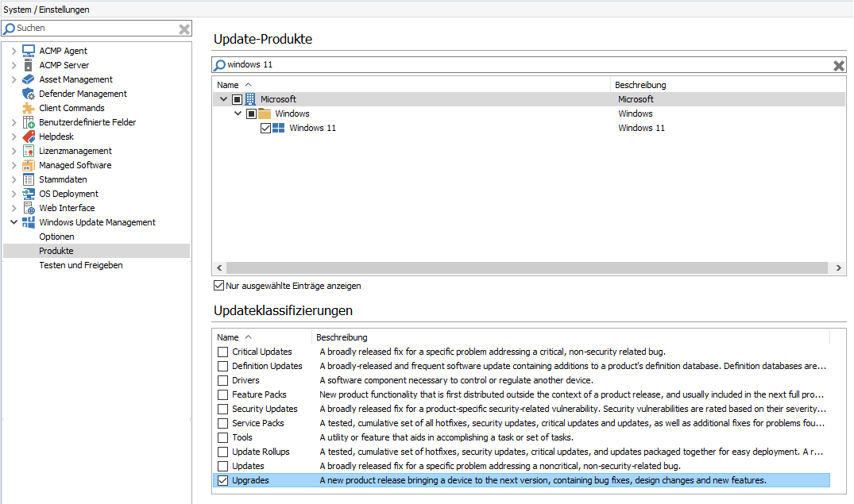Click the Web Interface icon
854x504 pixels.
click(x=29, y=208)
